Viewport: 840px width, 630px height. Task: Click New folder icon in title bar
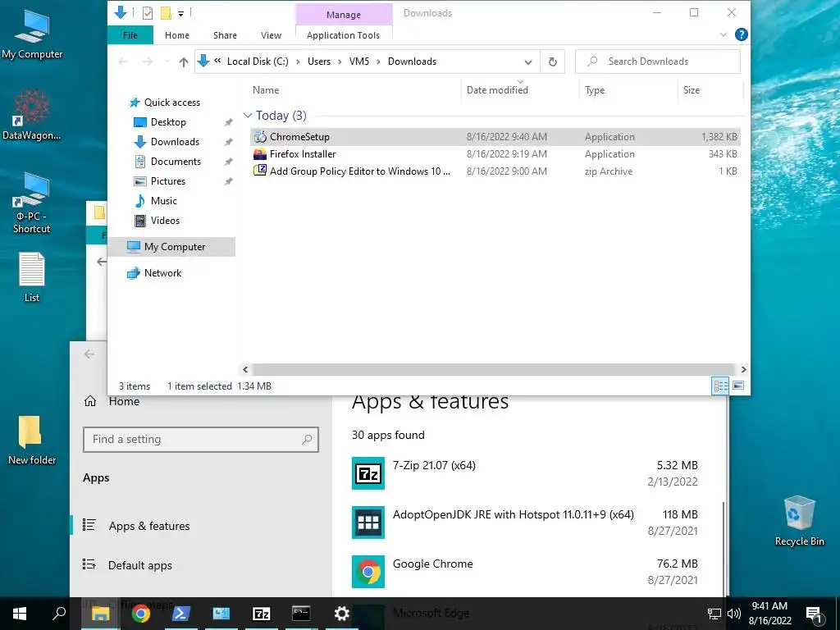(166, 13)
